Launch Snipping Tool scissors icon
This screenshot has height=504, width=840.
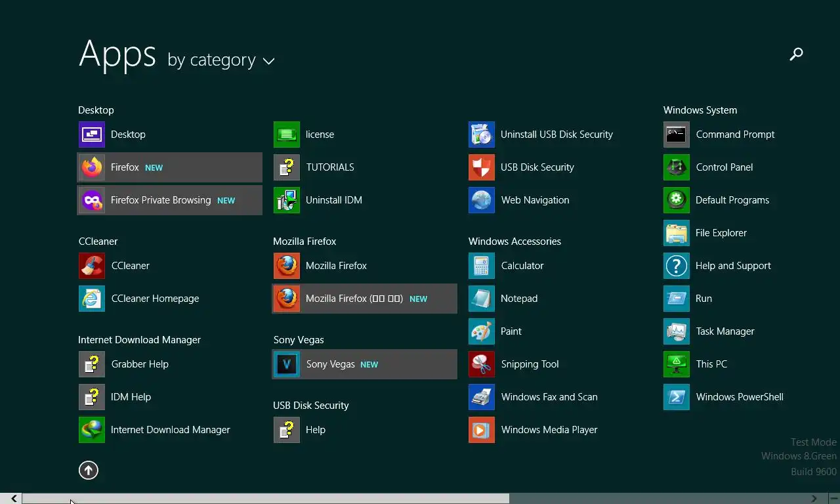pos(482,364)
